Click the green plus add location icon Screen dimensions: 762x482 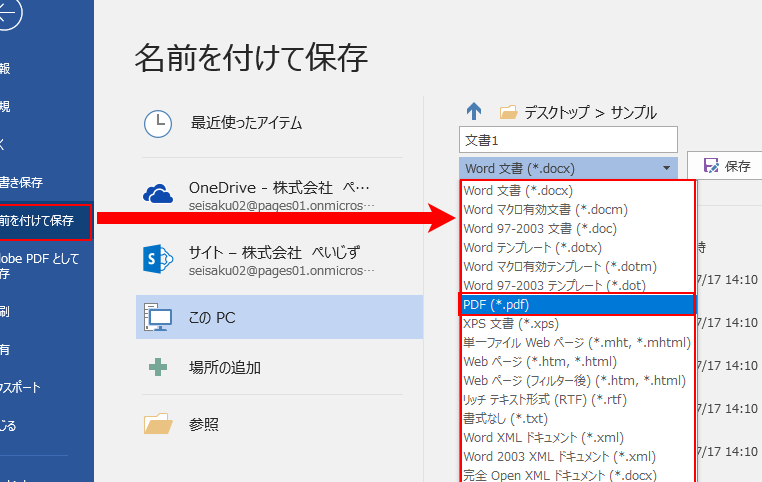tap(158, 367)
